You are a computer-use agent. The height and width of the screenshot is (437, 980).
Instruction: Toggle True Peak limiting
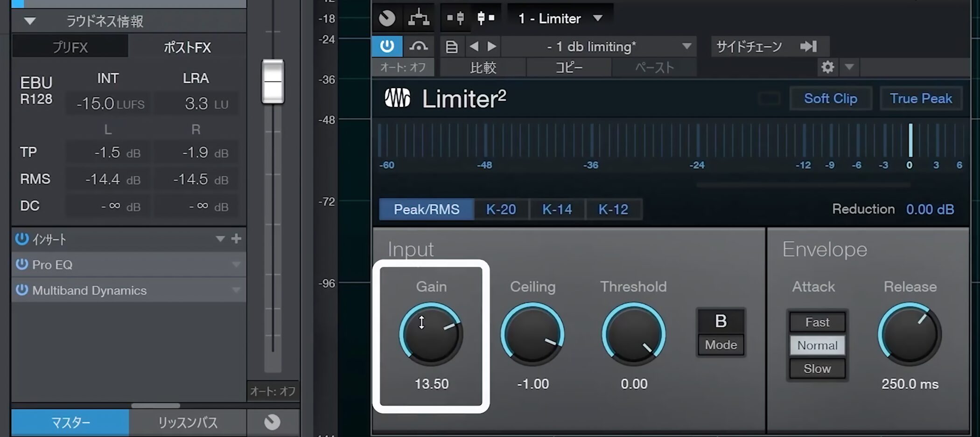click(920, 98)
